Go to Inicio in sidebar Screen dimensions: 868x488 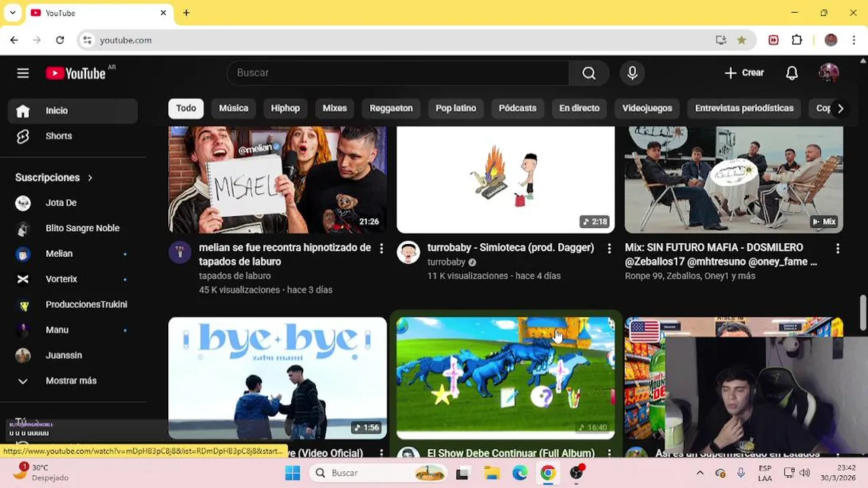pos(73,110)
